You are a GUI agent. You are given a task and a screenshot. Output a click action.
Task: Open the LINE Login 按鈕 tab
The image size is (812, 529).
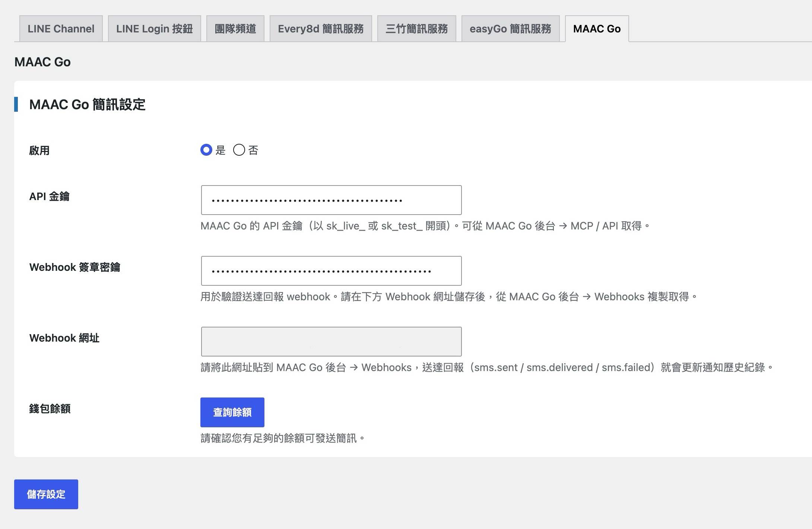pyautogui.click(x=155, y=29)
